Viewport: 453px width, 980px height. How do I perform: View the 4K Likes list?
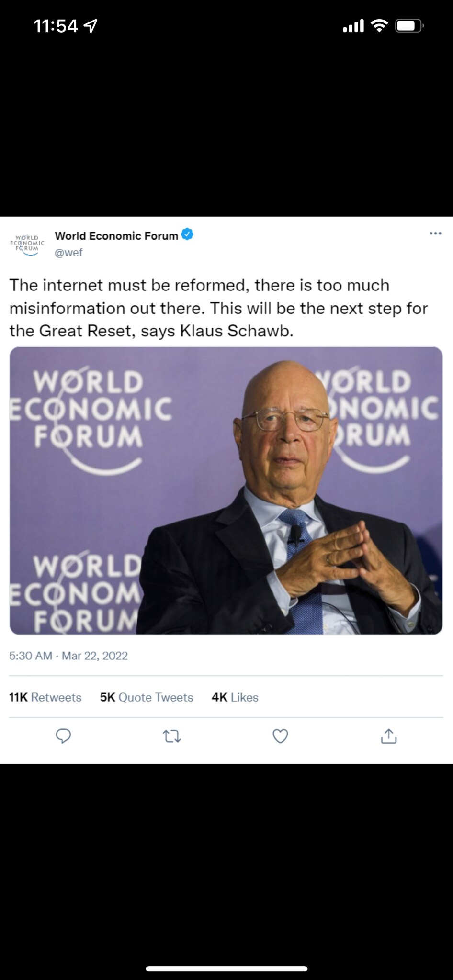235,697
